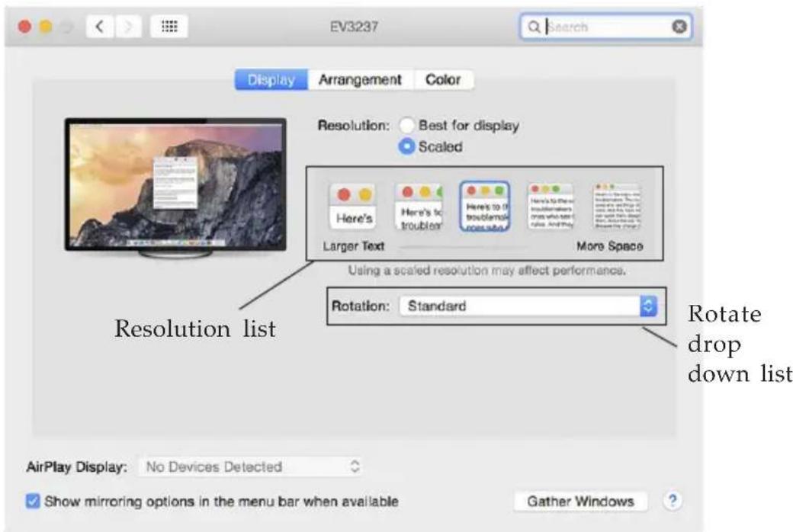Choose the Larger Text scaling thumbnail

[354, 207]
